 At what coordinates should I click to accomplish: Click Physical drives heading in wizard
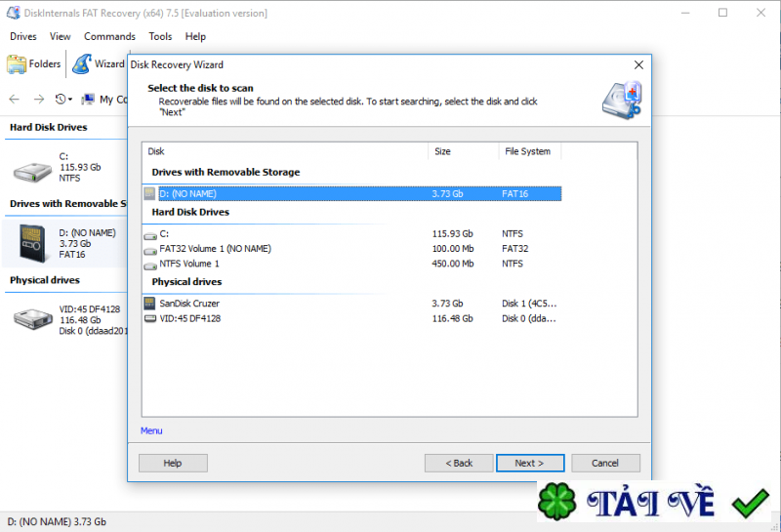[x=186, y=282]
